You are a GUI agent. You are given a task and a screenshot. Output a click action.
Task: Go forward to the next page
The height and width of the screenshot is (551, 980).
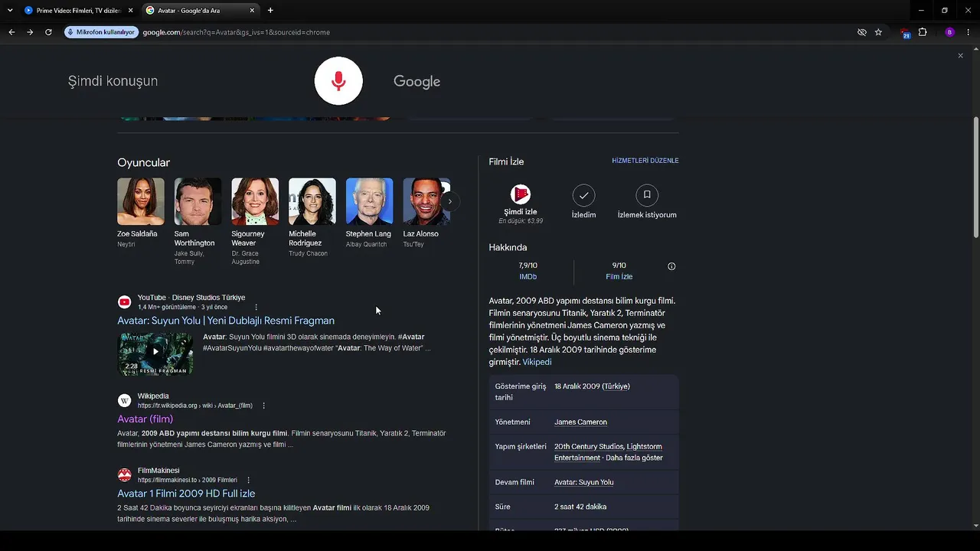[x=30, y=32]
